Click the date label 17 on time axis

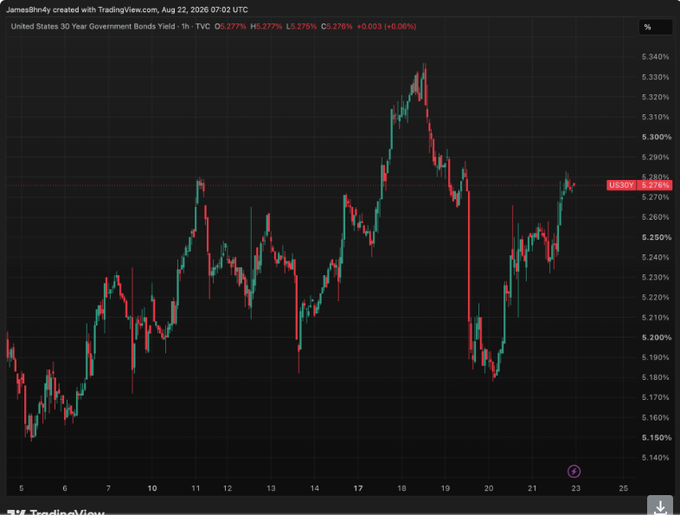tap(358, 489)
